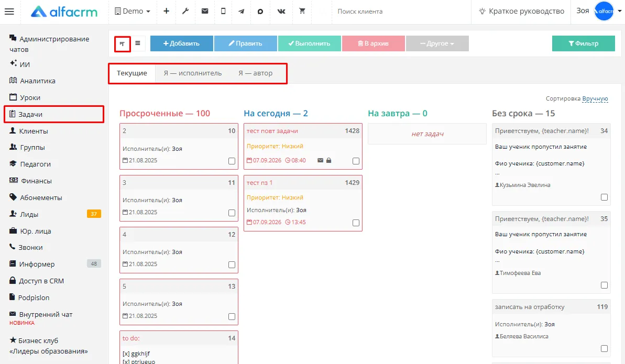Open the Другое dropdown button

pos(437,43)
